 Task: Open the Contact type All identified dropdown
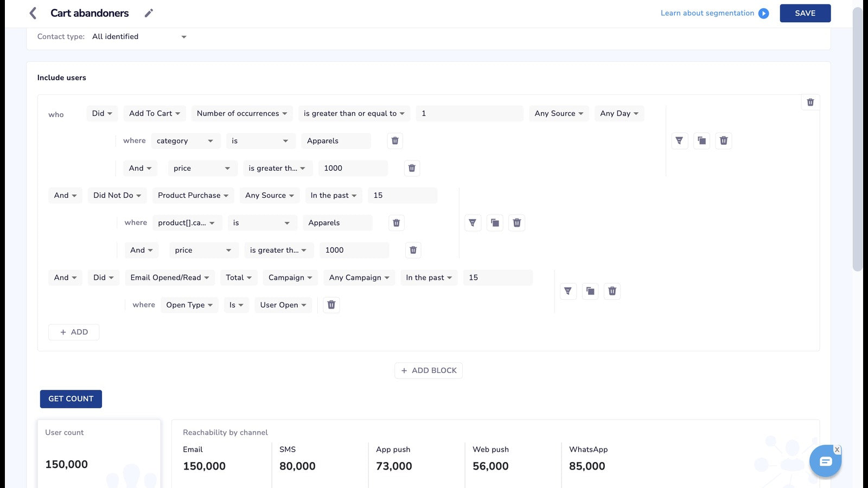138,36
